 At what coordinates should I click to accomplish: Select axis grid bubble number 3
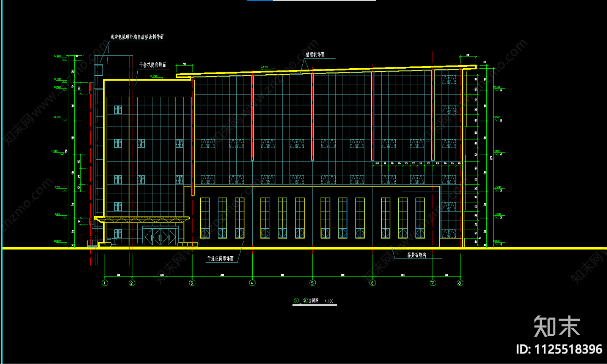(x=192, y=283)
